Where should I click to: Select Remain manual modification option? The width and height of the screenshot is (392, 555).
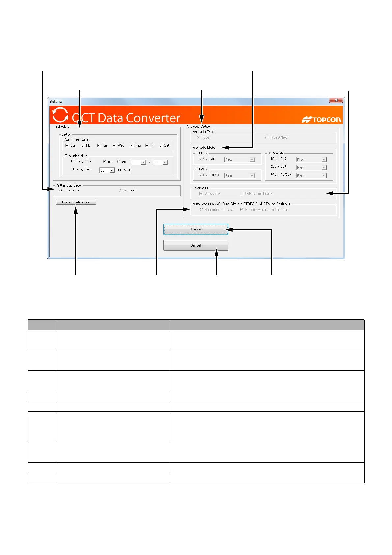[242, 210]
